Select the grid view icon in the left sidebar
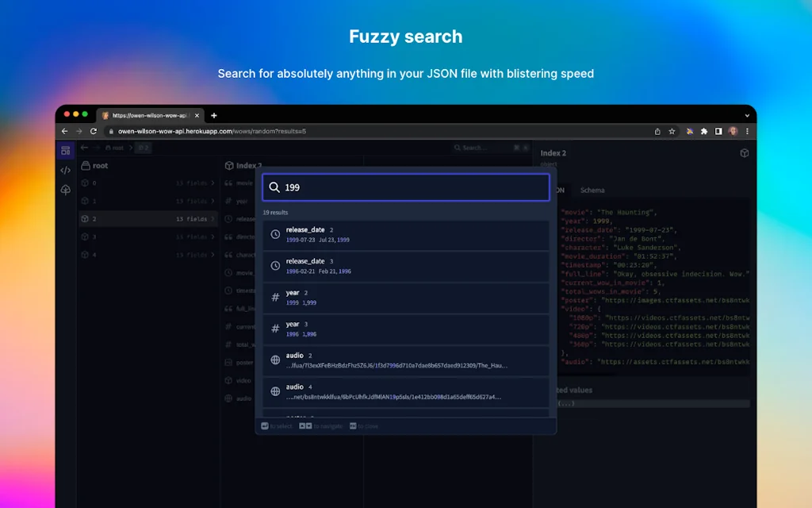The height and width of the screenshot is (508, 812). (65, 149)
